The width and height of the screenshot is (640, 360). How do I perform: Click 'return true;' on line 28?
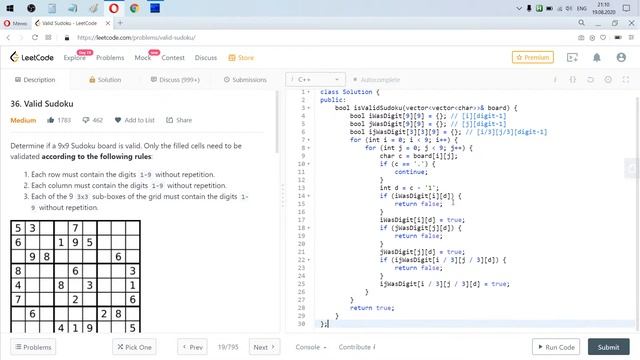(372, 308)
